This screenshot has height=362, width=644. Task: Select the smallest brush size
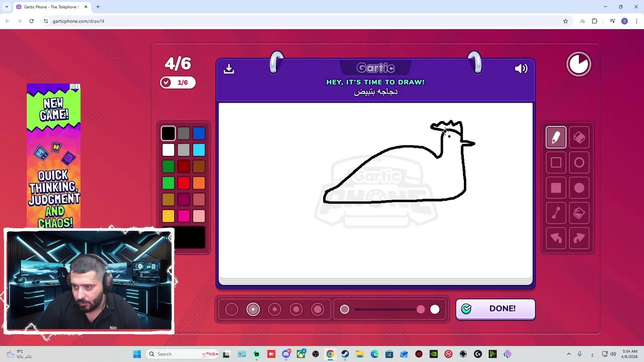tap(231, 309)
